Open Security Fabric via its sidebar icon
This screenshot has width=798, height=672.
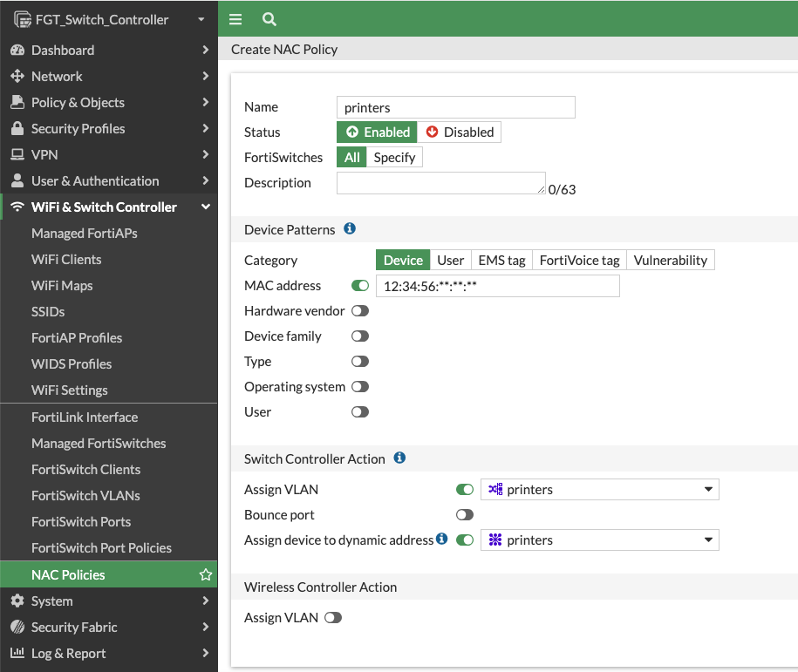tap(19, 627)
